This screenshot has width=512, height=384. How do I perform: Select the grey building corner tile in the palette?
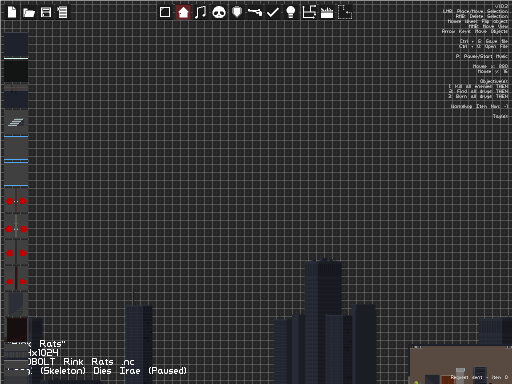click(16, 304)
